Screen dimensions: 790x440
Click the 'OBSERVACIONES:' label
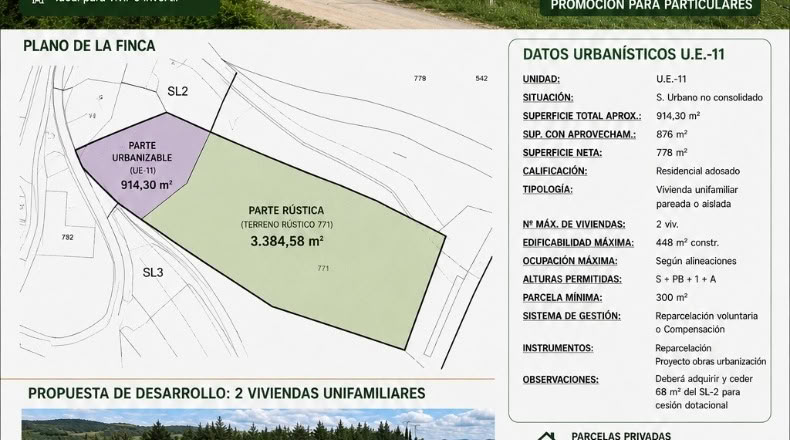click(x=560, y=380)
